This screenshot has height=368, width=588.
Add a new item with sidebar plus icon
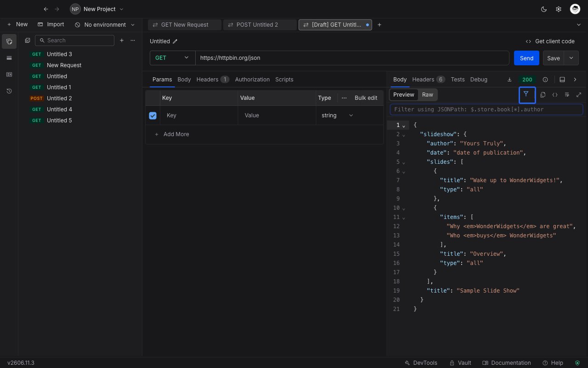point(122,40)
